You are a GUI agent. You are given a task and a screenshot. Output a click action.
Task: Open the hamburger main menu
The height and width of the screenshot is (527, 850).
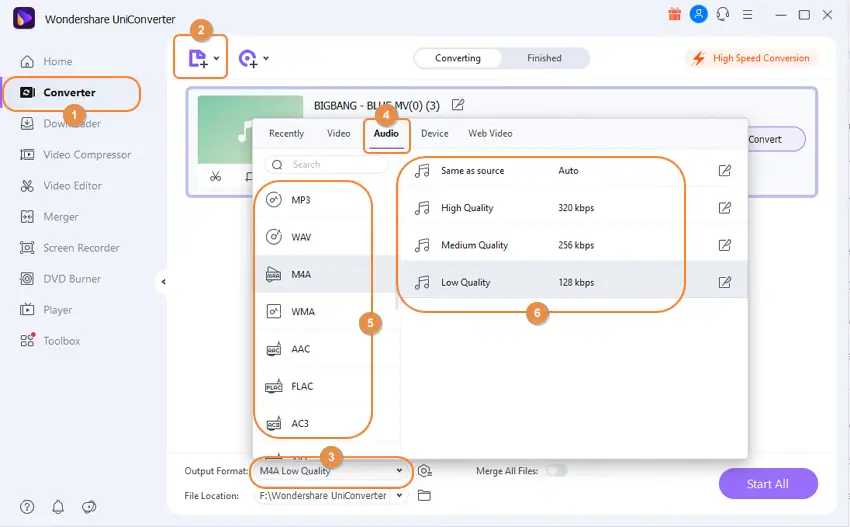[x=748, y=15]
